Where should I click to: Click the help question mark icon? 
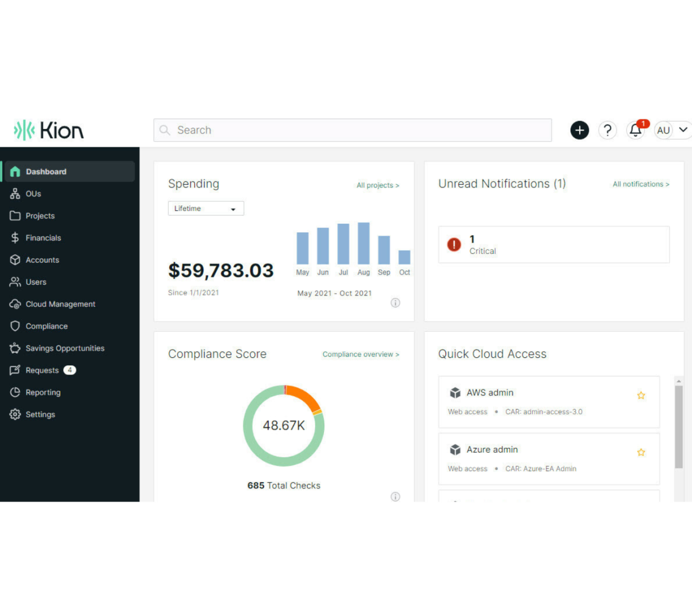(607, 130)
